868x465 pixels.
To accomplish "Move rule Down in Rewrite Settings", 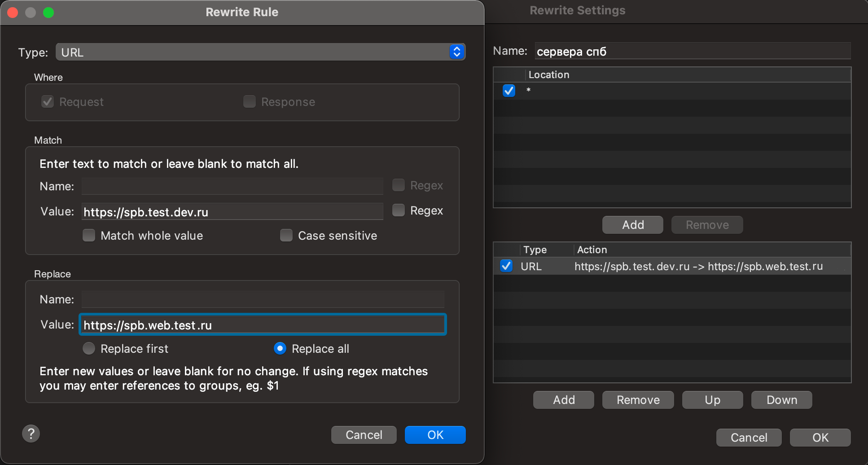I will coord(782,400).
